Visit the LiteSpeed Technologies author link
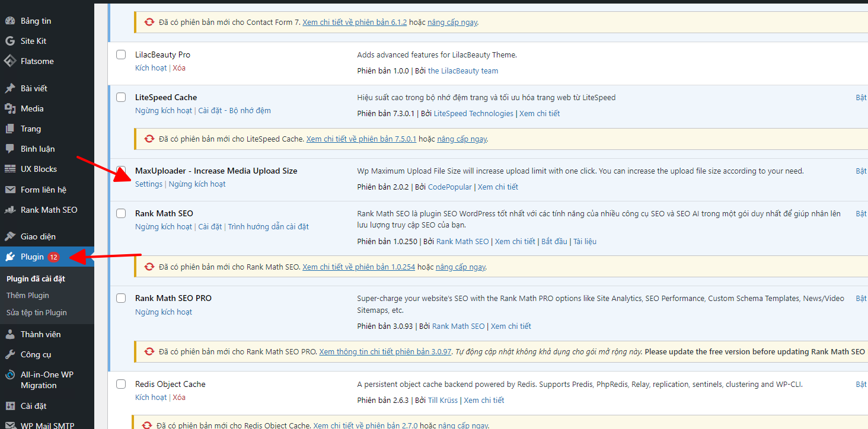Image resolution: width=868 pixels, height=429 pixels. pos(474,113)
